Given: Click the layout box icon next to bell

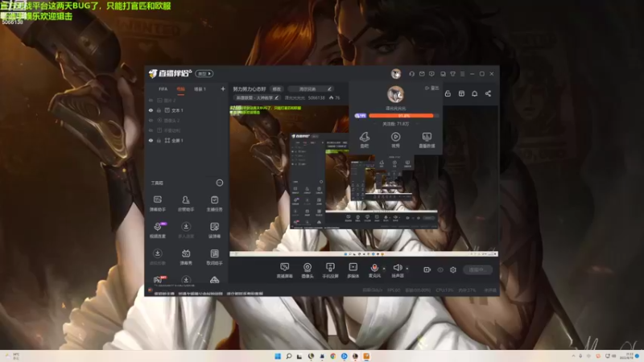Looking at the screenshot, I should coord(461,93).
